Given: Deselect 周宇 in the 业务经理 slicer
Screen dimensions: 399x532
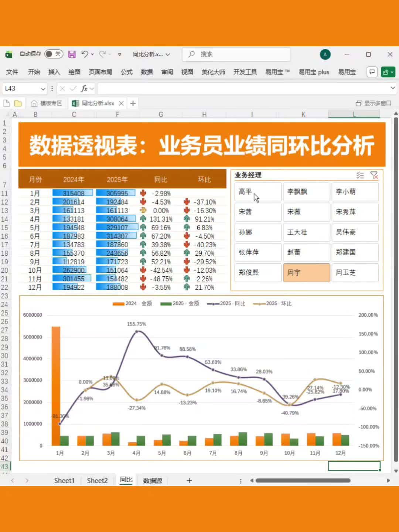Looking at the screenshot, I should pos(306,273).
